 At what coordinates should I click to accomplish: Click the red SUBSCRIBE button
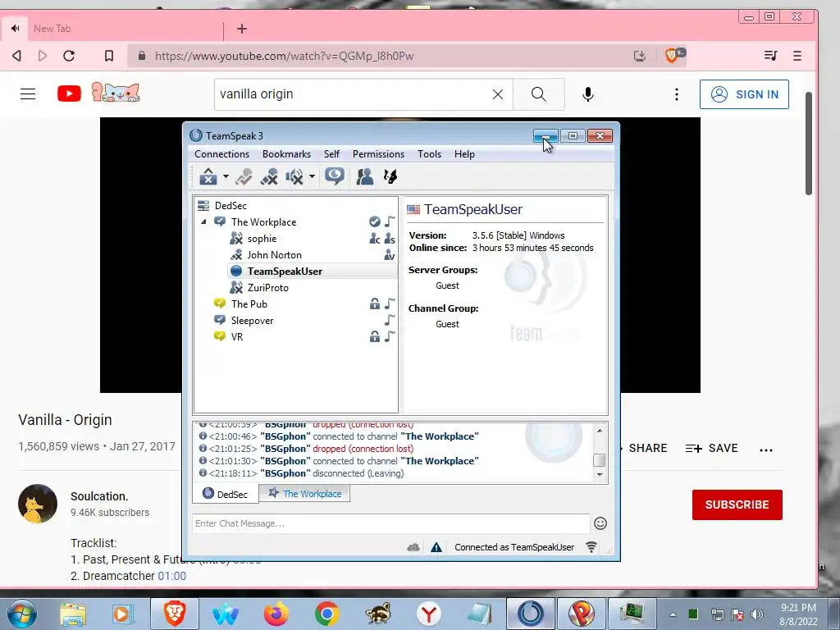pos(737,504)
